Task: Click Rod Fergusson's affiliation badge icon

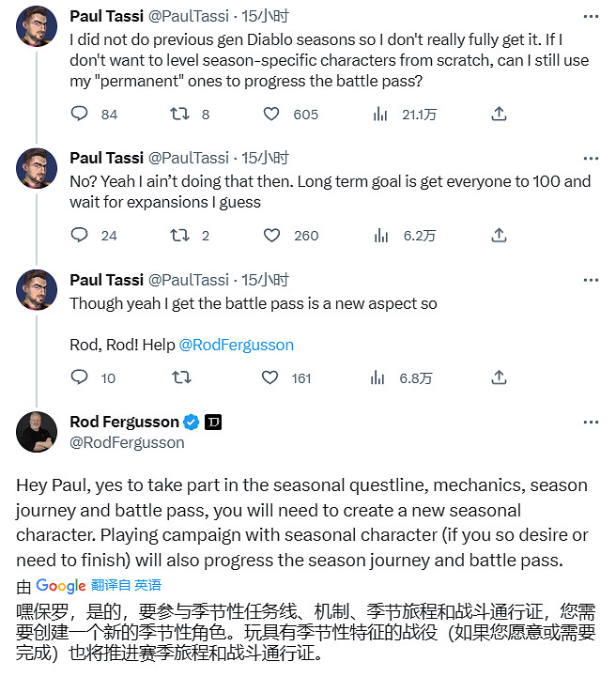Action: point(213,422)
